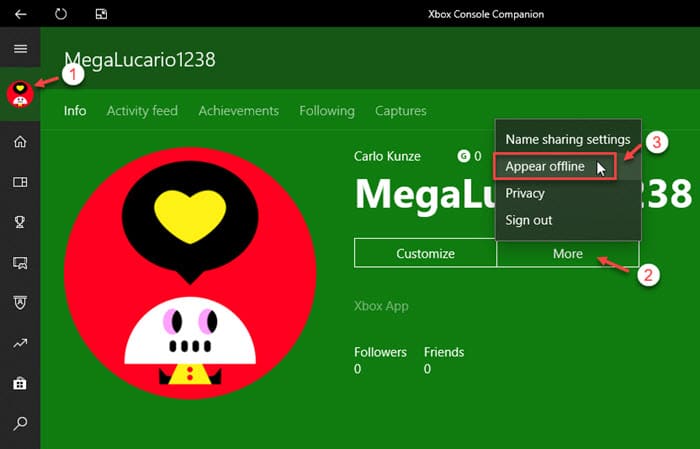
Task: Choose Sign out in menu
Action: [x=568, y=220]
